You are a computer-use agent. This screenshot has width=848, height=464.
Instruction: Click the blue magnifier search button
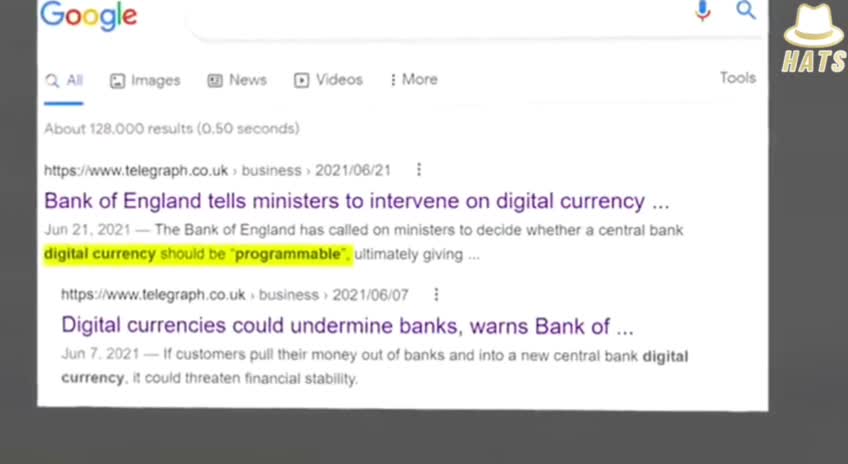(x=746, y=10)
